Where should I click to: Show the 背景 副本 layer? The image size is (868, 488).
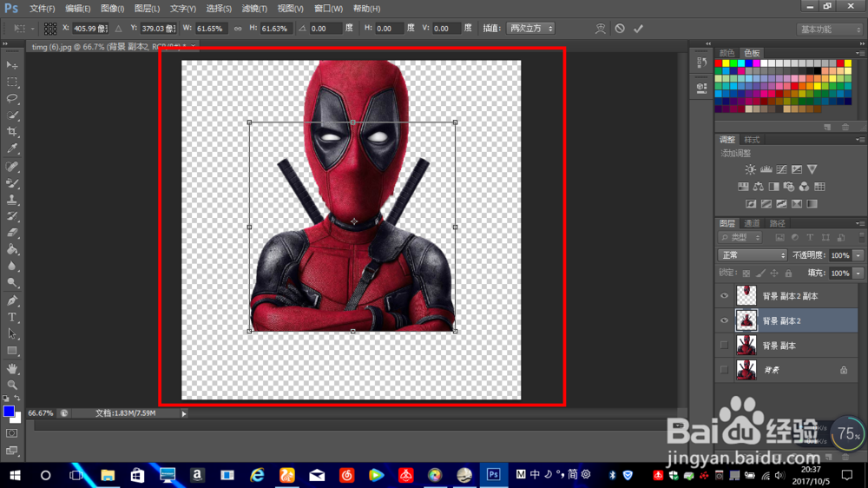tap(724, 345)
